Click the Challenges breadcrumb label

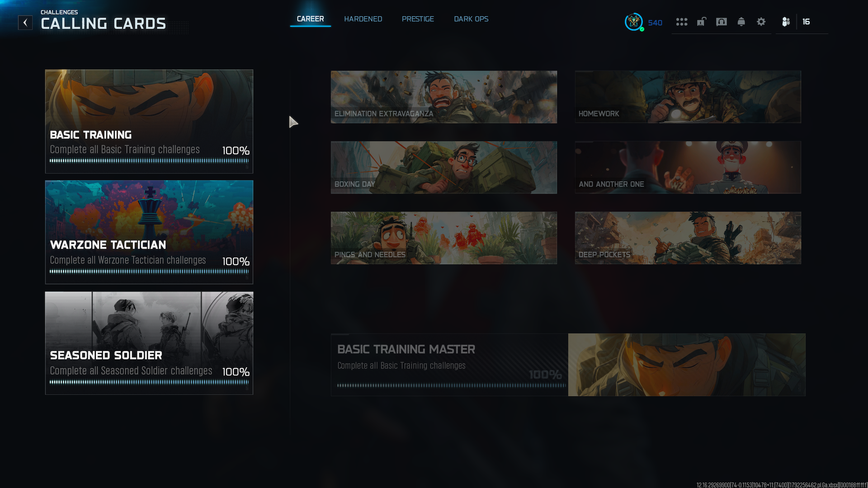[59, 12]
